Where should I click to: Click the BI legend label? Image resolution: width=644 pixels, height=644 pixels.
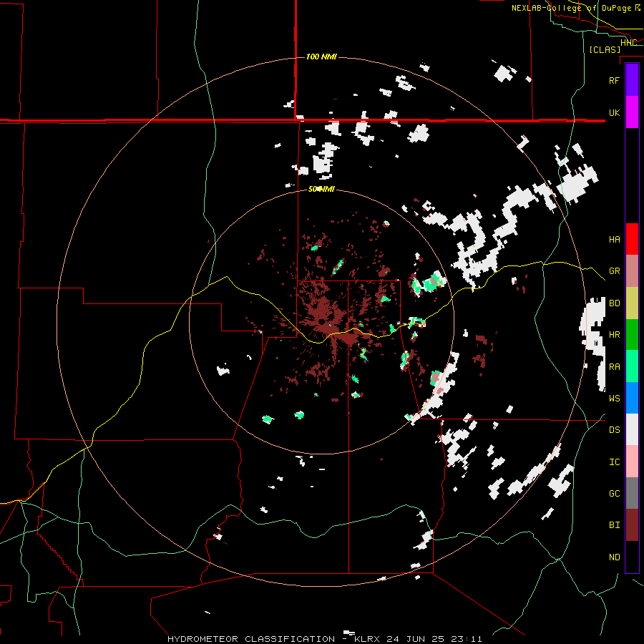[615, 525]
